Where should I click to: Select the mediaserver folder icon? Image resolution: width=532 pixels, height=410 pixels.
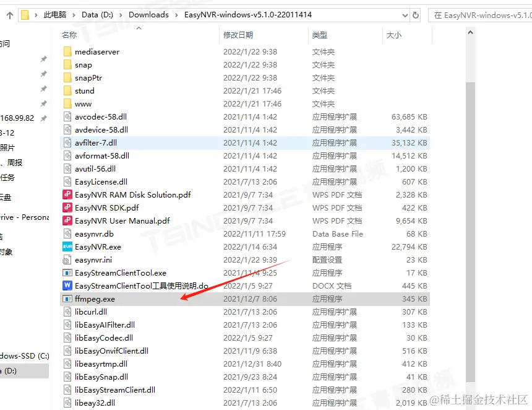point(67,51)
